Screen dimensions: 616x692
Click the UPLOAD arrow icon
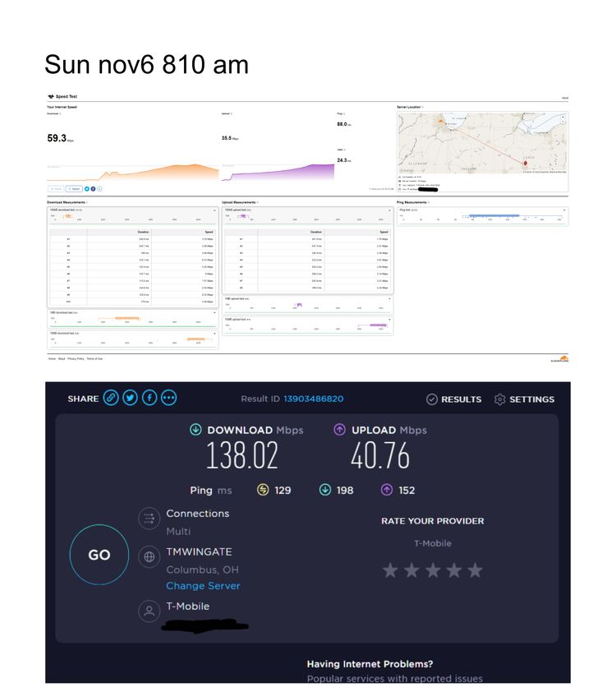click(x=339, y=429)
